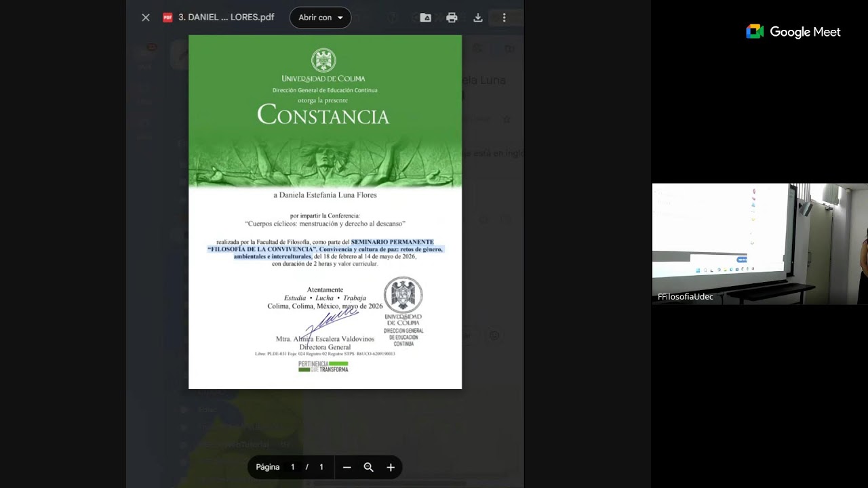Close the PDF preview with the X
The height and width of the screenshot is (488, 868).
pyautogui.click(x=146, y=18)
